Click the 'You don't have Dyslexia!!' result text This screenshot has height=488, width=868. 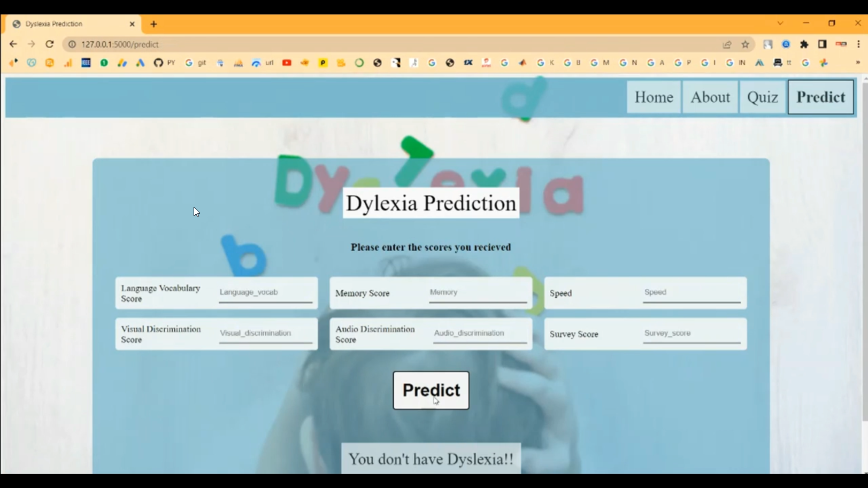click(x=431, y=459)
